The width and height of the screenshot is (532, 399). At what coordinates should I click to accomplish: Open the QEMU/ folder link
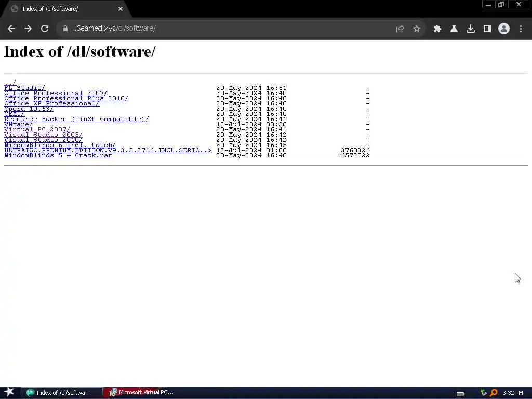pos(14,114)
